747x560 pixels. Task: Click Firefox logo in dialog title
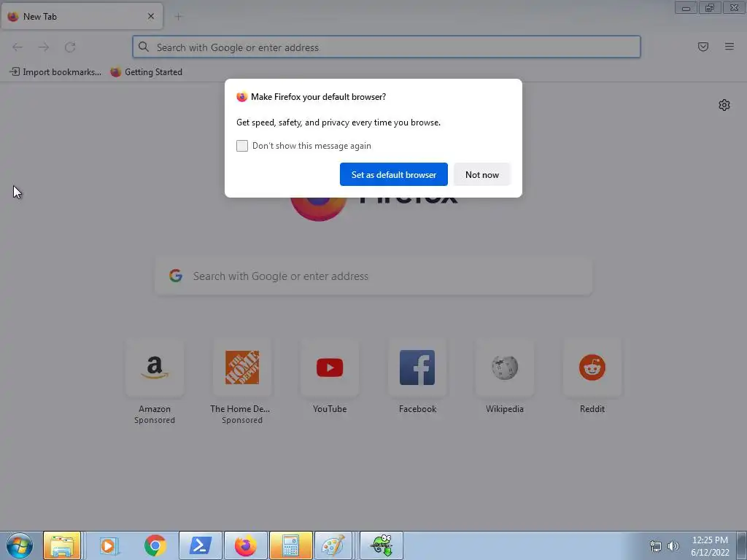[x=241, y=97]
